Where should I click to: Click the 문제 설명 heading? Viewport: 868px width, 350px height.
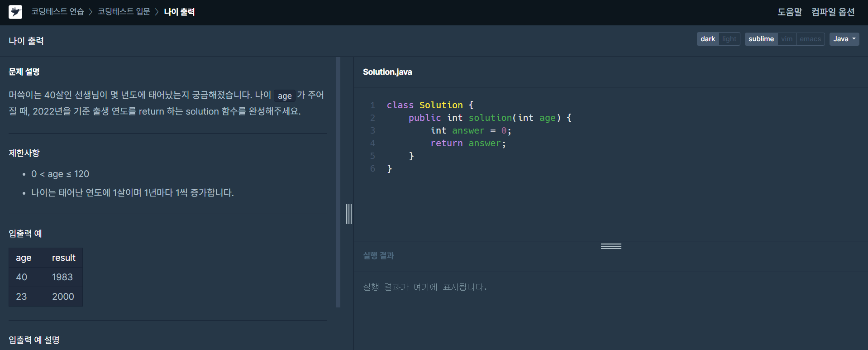[24, 72]
